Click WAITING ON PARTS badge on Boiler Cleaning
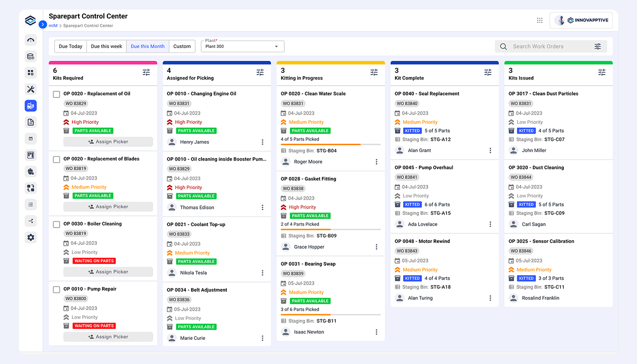 [94, 261]
